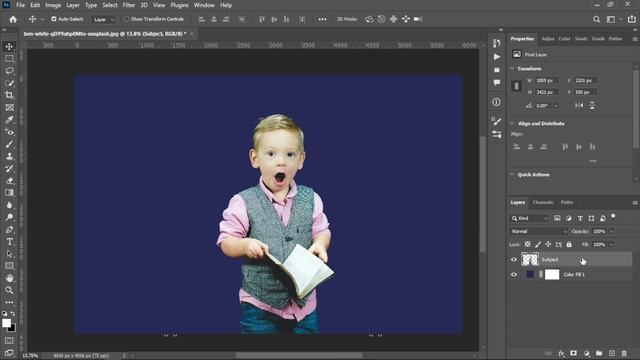Select the Zoom tool
Screen dimensions: 640x360
point(9,290)
